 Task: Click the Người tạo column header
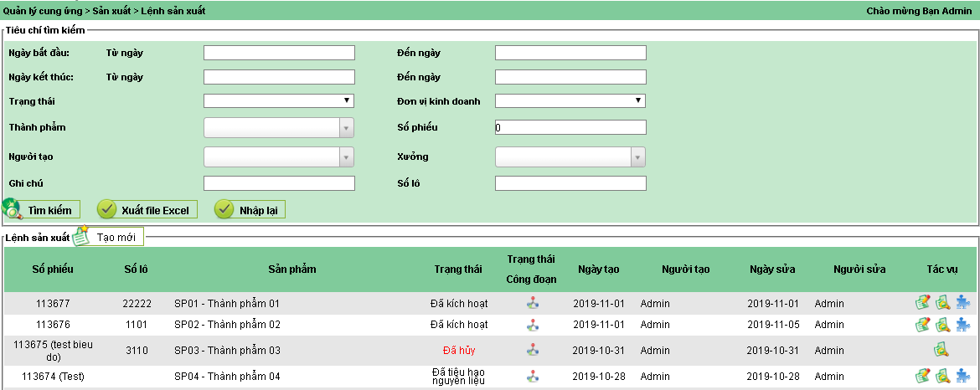click(686, 269)
